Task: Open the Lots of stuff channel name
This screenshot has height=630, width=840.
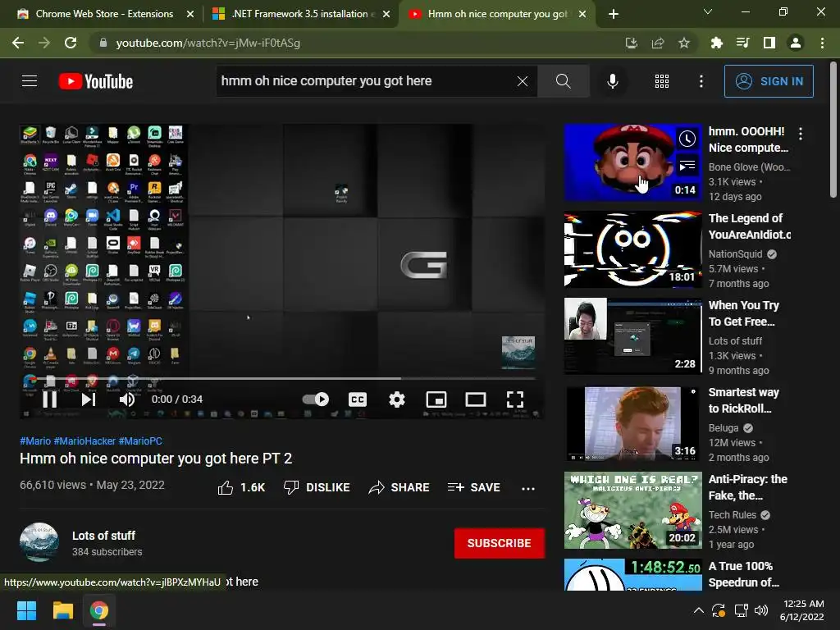Action: (103, 536)
